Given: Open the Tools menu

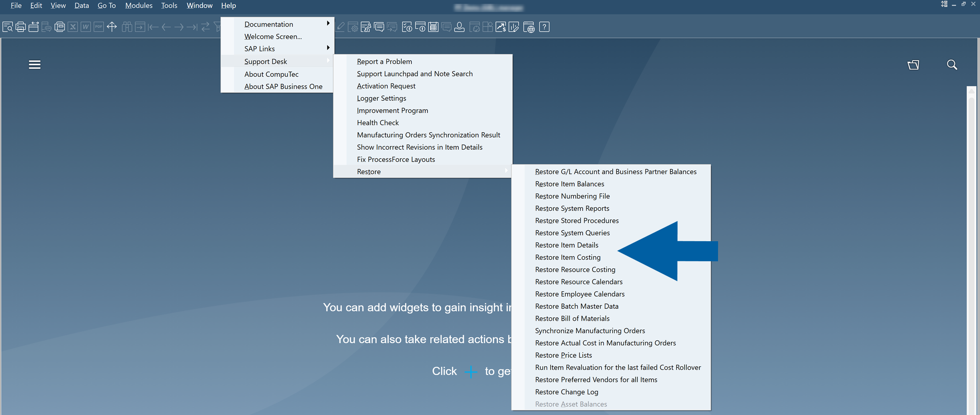Looking at the screenshot, I should click(x=169, y=5).
